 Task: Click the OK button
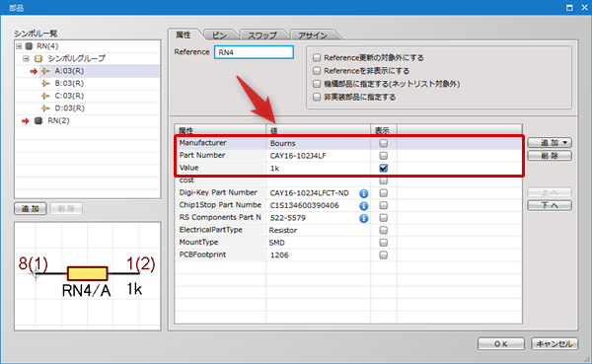pos(500,344)
